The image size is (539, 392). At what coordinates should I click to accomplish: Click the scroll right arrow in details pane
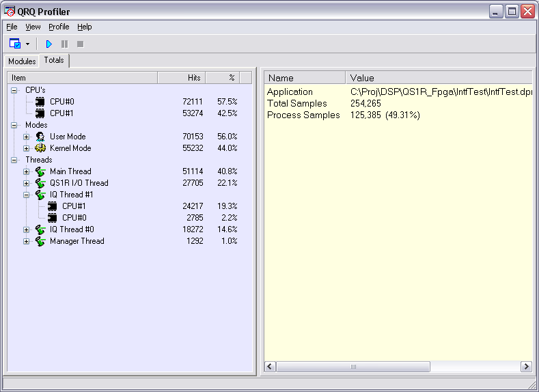[526, 367]
